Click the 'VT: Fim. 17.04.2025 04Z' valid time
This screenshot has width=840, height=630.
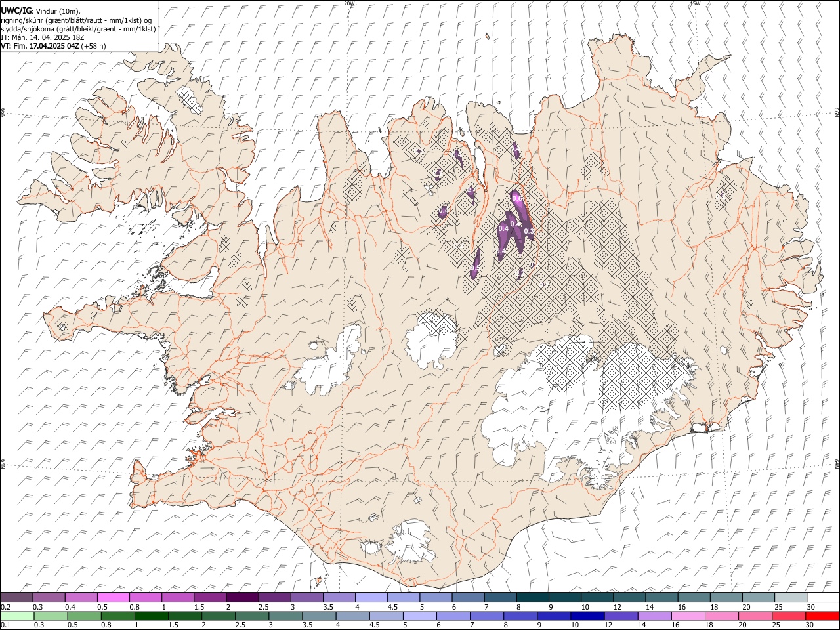39,46
